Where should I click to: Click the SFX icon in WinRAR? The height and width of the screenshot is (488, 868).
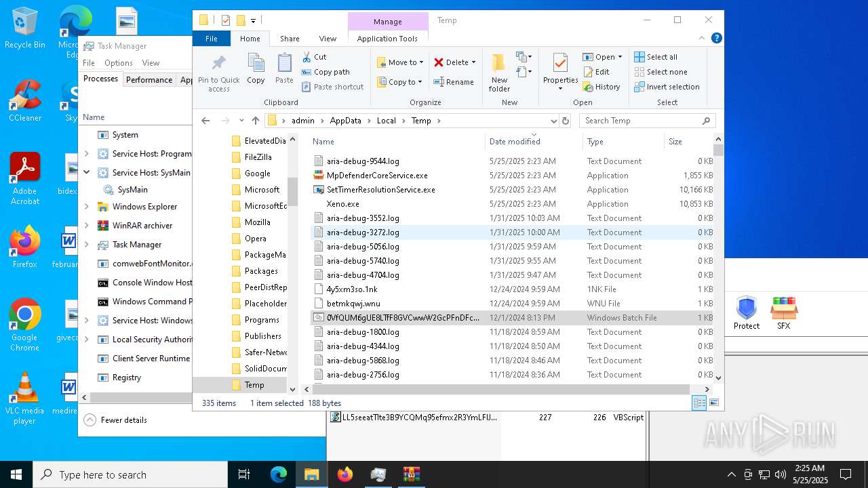(x=784, y=313)
